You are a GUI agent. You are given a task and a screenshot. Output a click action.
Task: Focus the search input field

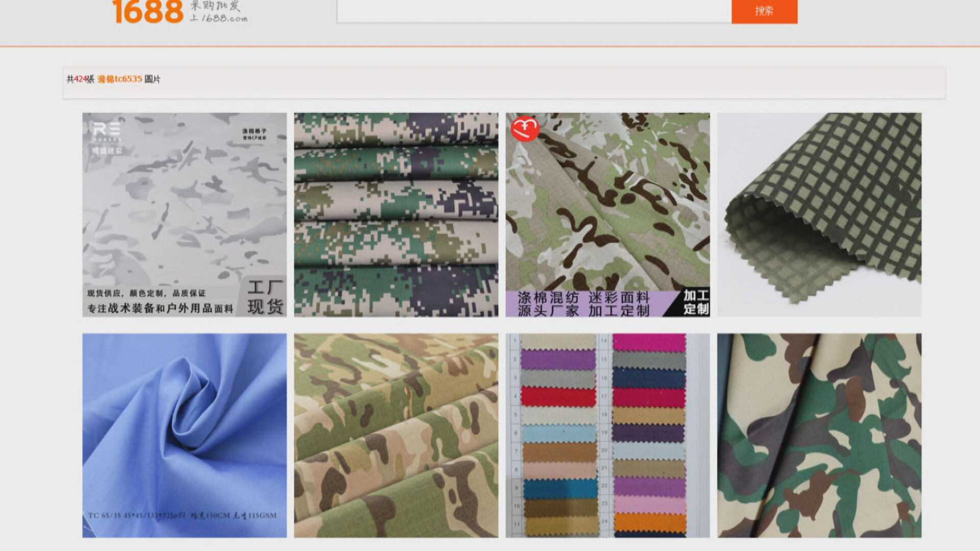(x=533, y=11)
